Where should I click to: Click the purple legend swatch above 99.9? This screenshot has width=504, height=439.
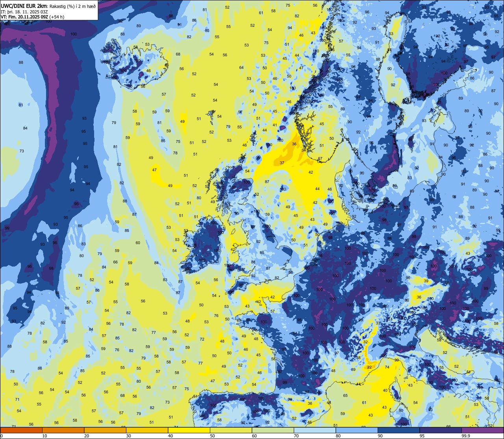(x=482, y=430)
